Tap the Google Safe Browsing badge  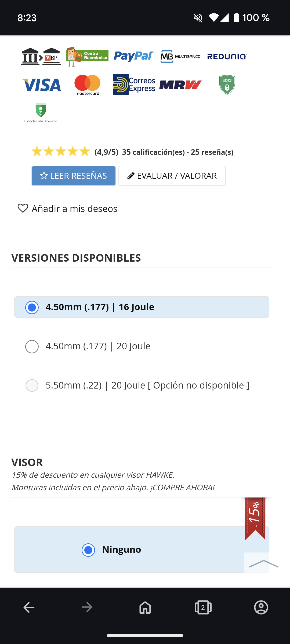pos(41,113)
